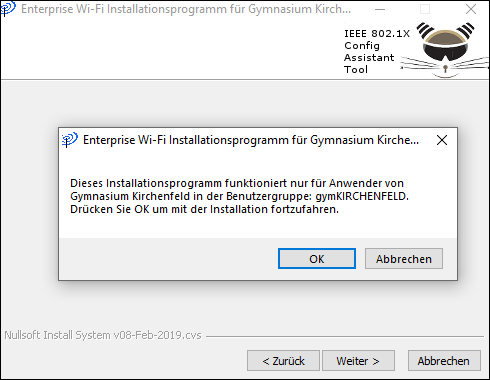
Task: Click the dialog's title text
Action: 251,140
